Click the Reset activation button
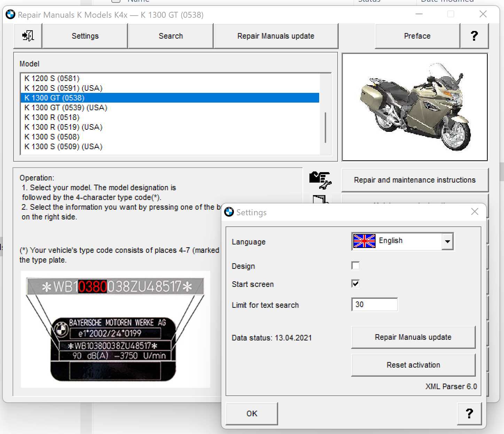 coord(413,365)
